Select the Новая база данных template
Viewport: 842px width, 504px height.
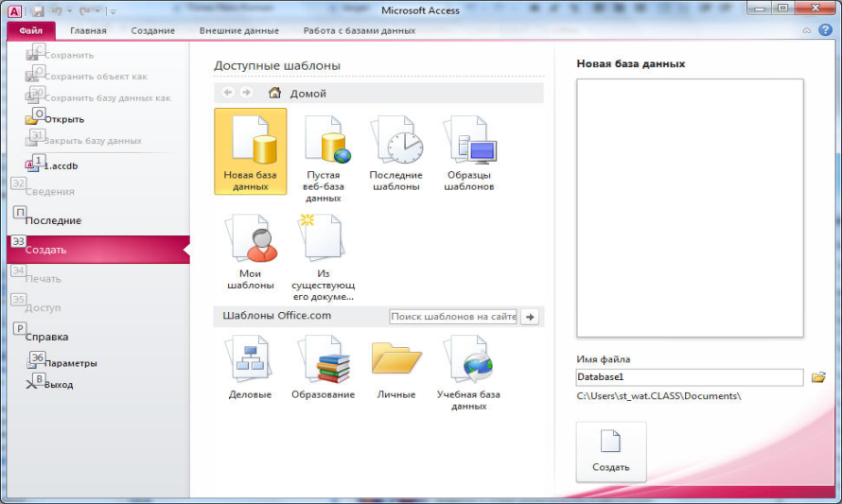[251, 151]
